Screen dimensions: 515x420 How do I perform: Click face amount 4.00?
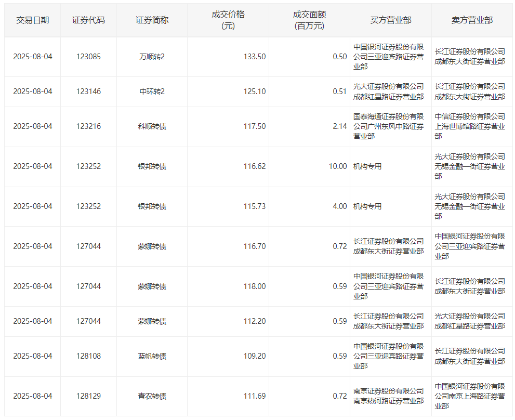[340, 206]
